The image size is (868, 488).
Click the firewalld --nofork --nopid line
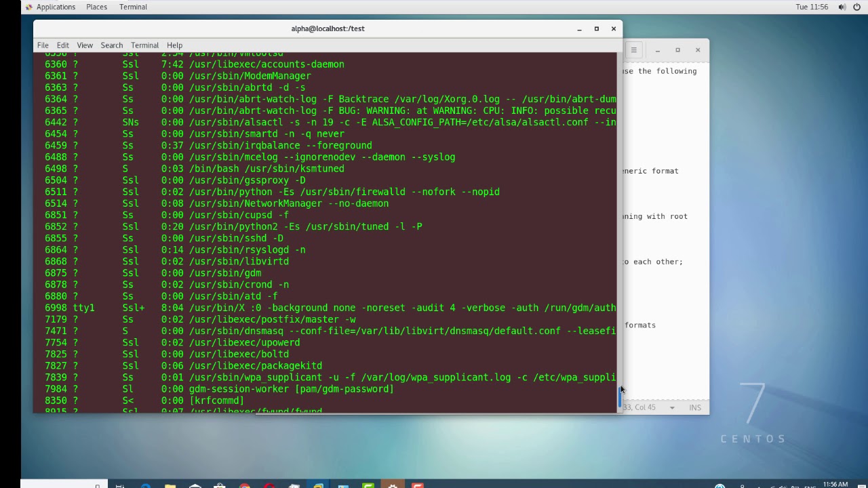coord(272,192)
